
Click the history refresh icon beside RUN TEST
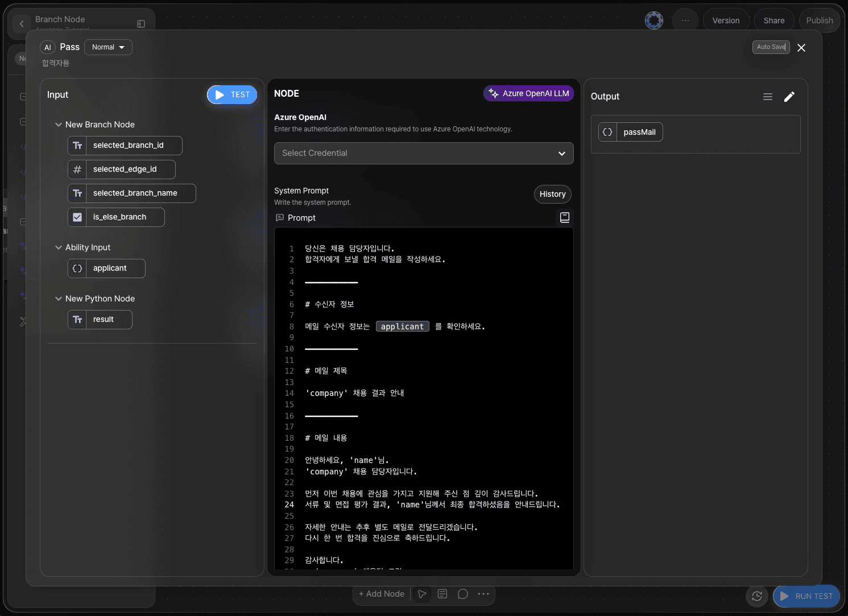pos(757,596)
